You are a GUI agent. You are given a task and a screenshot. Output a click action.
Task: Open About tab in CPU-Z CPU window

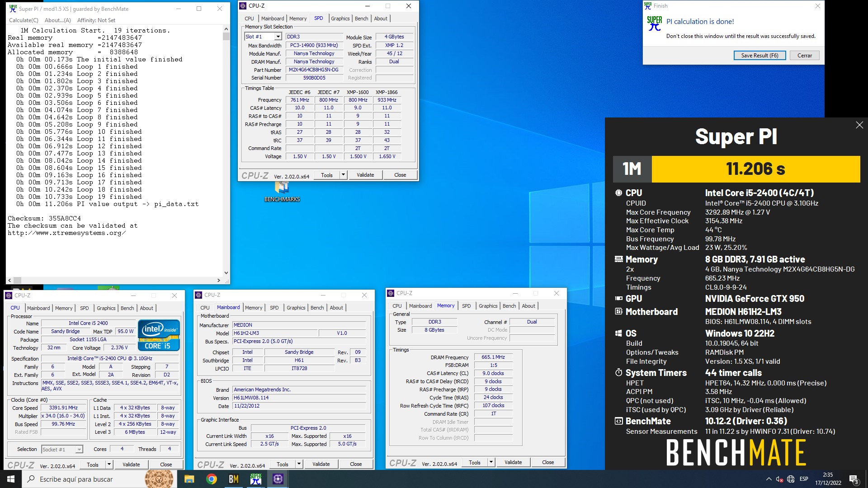[x=146, y=308]
